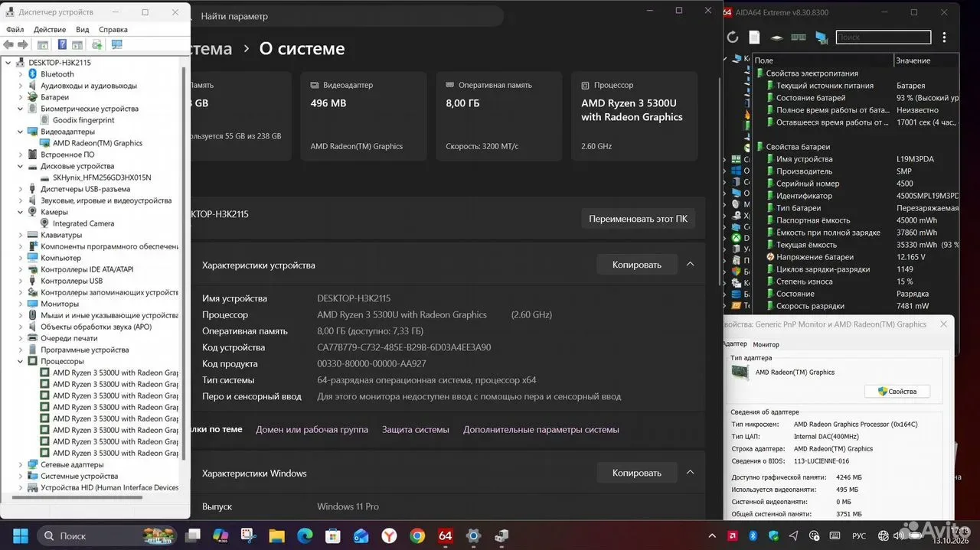
Task: Click AIDA64 memory module icon
Action: coord(799,37)
